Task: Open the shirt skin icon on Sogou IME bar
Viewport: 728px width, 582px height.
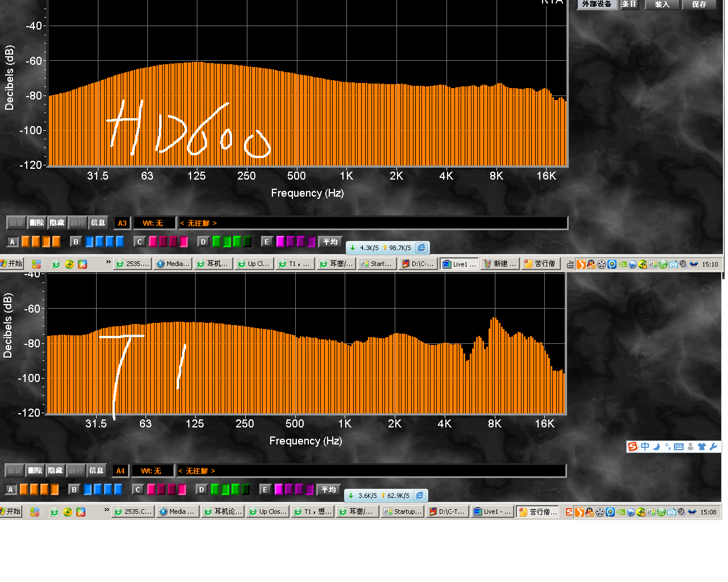Action: [701, 447]
